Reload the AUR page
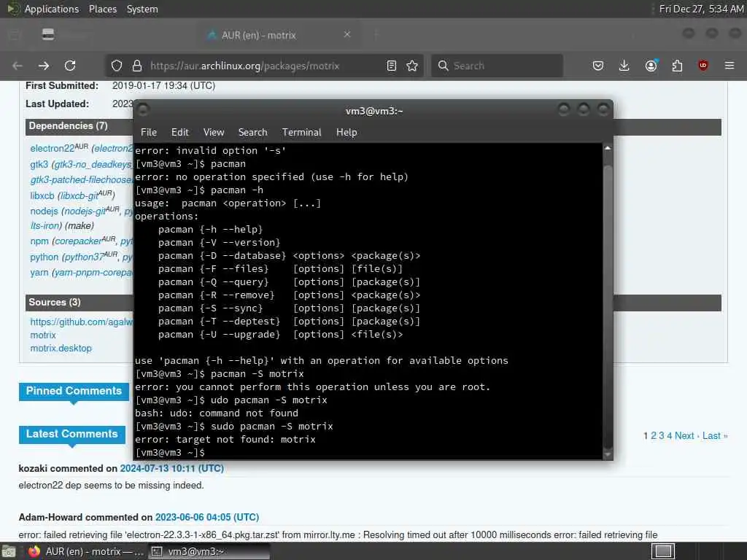Screen dimensions: 747x560 click(70, 66)
